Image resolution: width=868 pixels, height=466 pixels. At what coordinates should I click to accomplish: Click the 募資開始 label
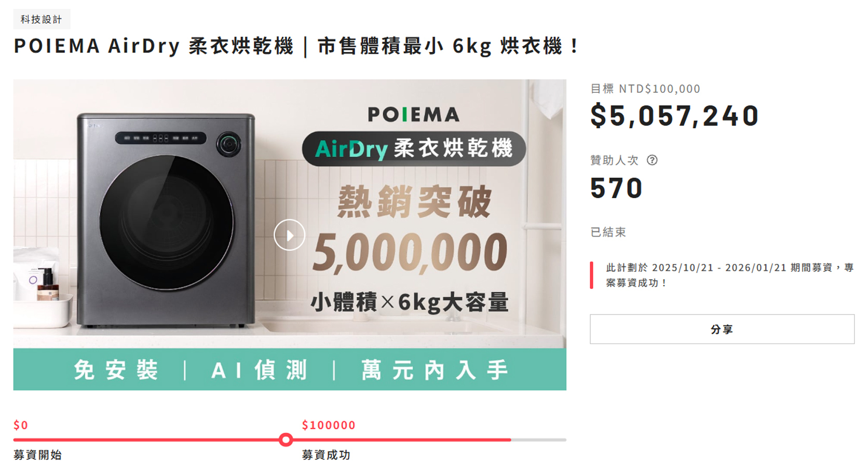coord(37,455)
